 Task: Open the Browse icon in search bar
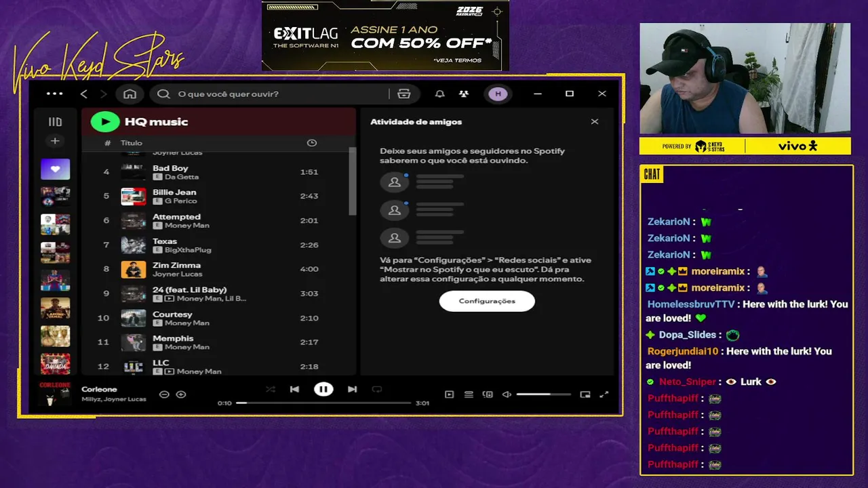(x=404, y=94)
